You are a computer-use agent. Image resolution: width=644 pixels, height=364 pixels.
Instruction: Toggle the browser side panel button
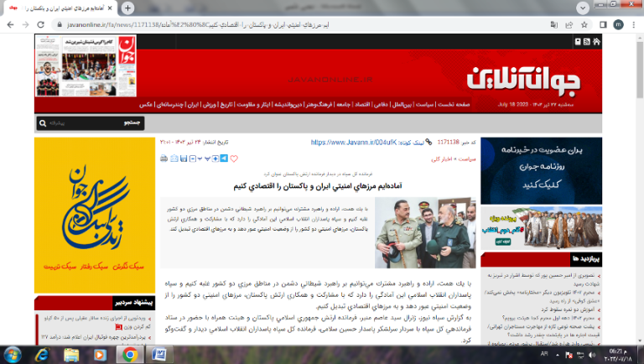coord(600,25)
